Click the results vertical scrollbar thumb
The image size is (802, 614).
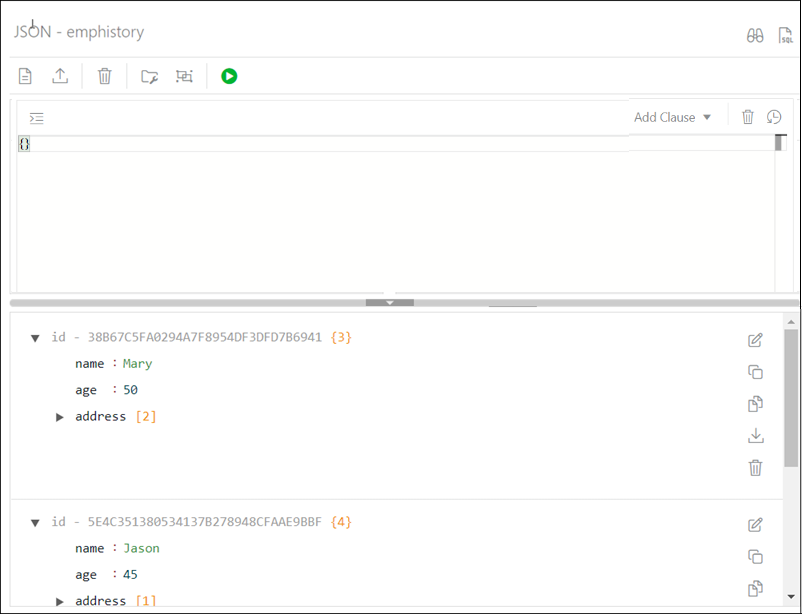791,398
